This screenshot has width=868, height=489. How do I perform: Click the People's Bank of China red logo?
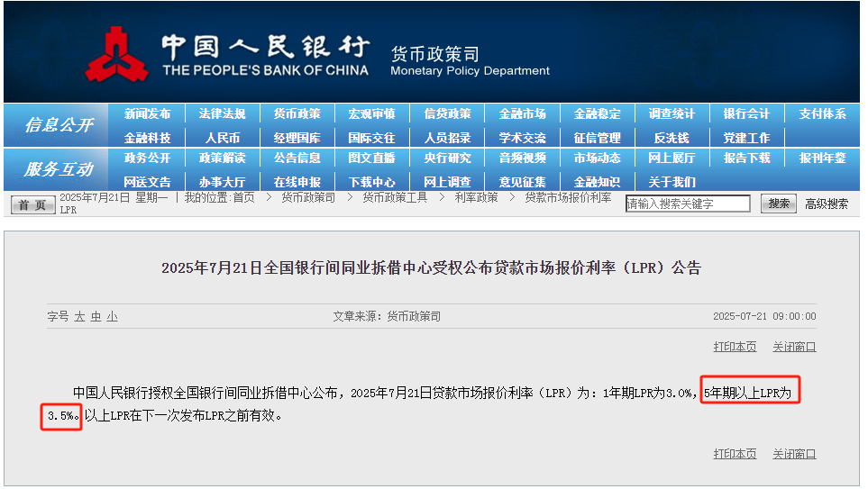tap(117, 54)
